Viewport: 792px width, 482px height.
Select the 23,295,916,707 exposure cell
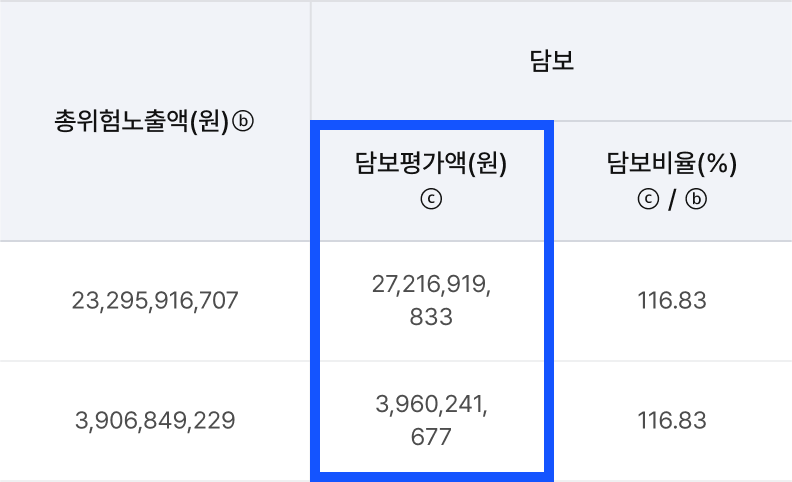click(x=155, y=300)
